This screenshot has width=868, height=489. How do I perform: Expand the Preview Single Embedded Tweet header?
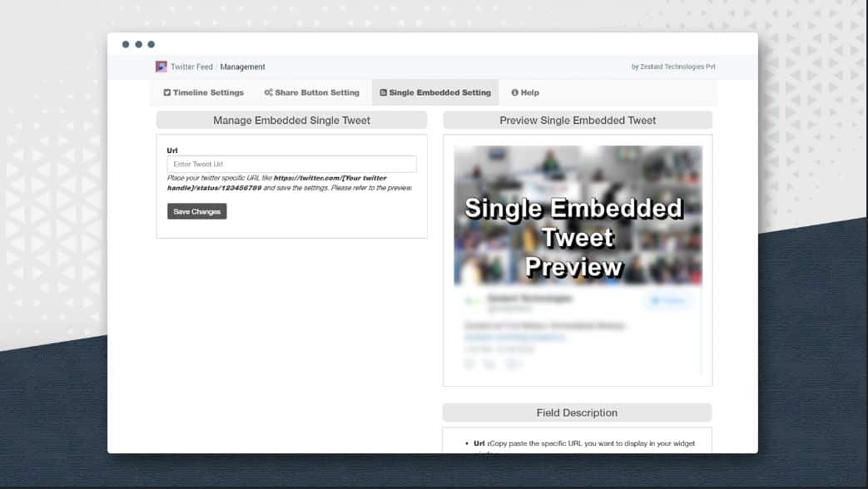pos(577,120)
